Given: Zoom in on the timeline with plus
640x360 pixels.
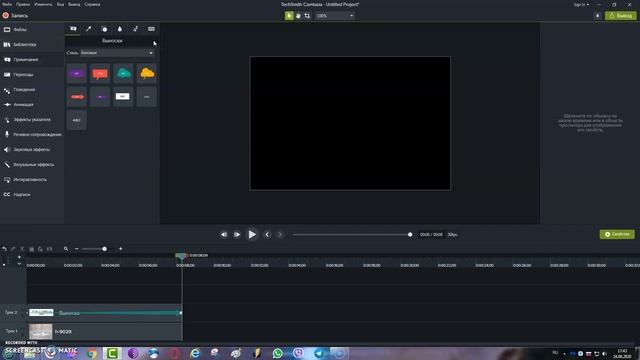Looking at the screenshot, I should pos(120,249).
